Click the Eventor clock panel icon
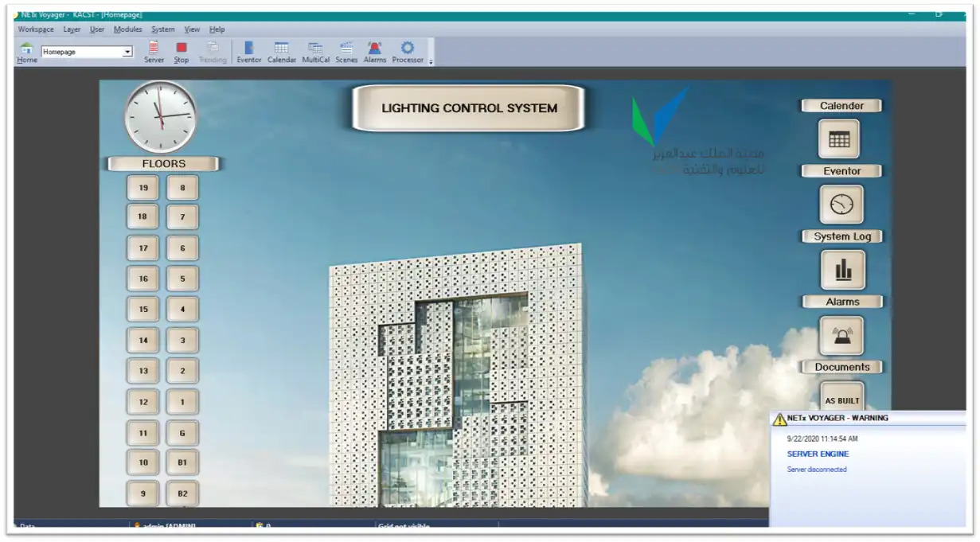The image size is (980, 542). coord(841,205)
